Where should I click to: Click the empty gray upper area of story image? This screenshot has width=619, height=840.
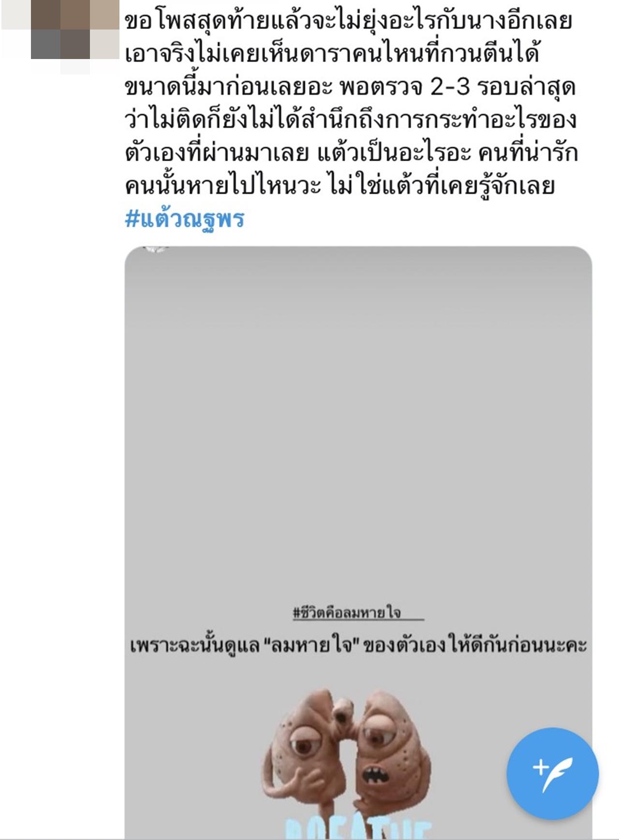point(358,411)
